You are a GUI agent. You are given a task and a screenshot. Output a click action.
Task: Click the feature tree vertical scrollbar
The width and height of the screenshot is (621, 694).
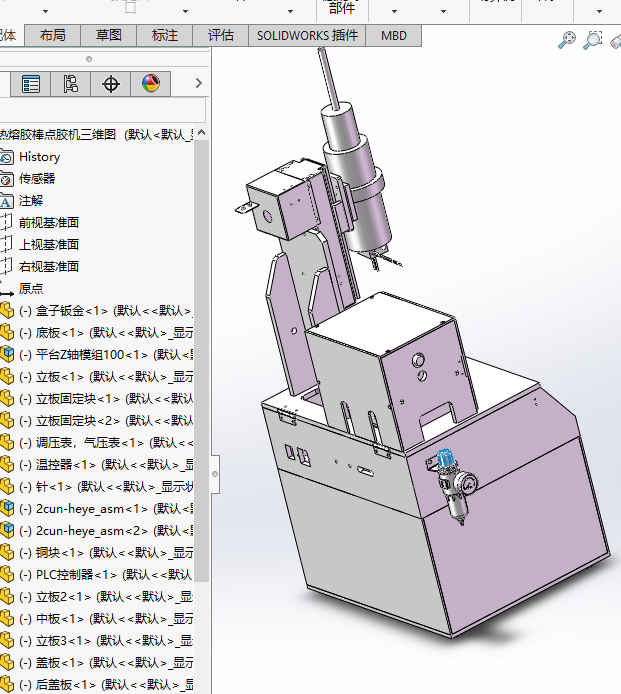coord(201,361)
